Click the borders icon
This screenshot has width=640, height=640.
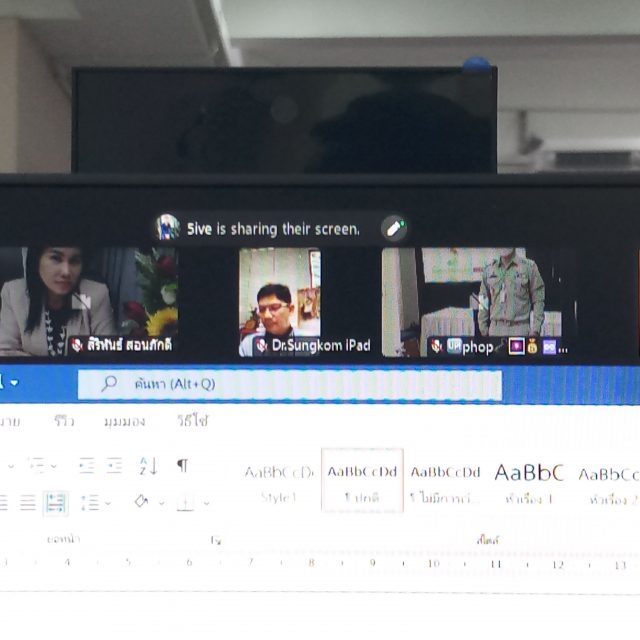tap(185, 503)
